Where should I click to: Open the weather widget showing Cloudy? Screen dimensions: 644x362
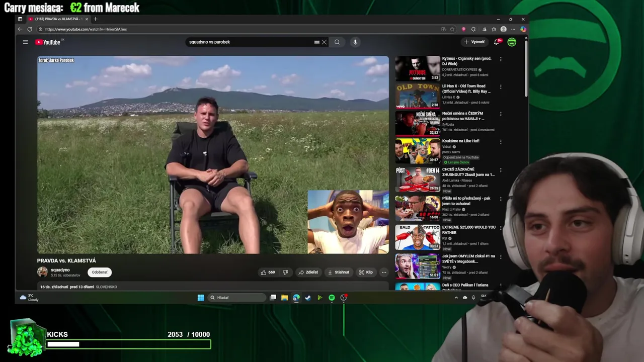click(29, 298)
